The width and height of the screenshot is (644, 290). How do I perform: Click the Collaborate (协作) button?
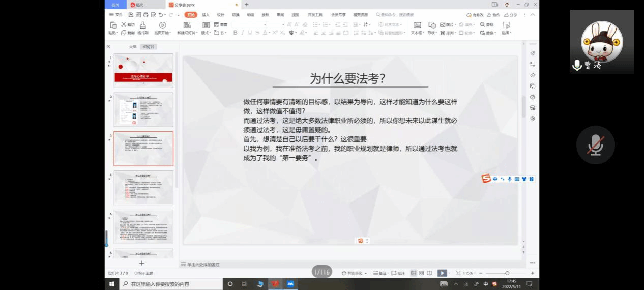coord(493,15)
